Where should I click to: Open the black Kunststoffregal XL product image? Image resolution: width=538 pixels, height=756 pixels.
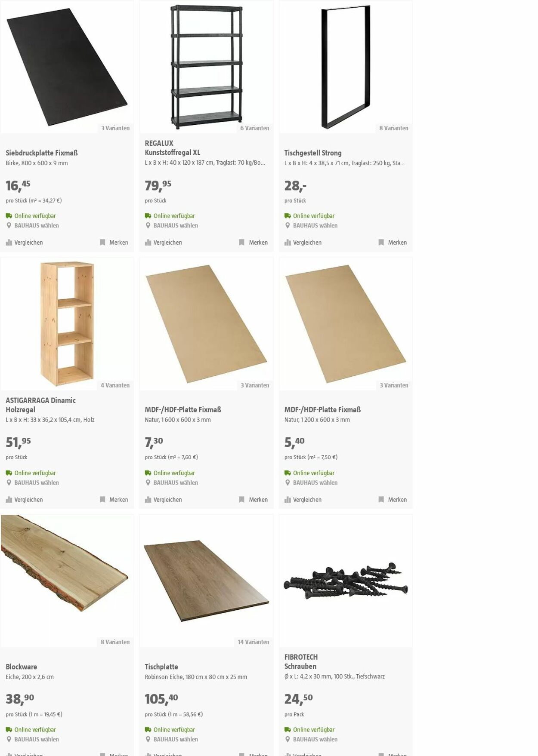[207, 67]
